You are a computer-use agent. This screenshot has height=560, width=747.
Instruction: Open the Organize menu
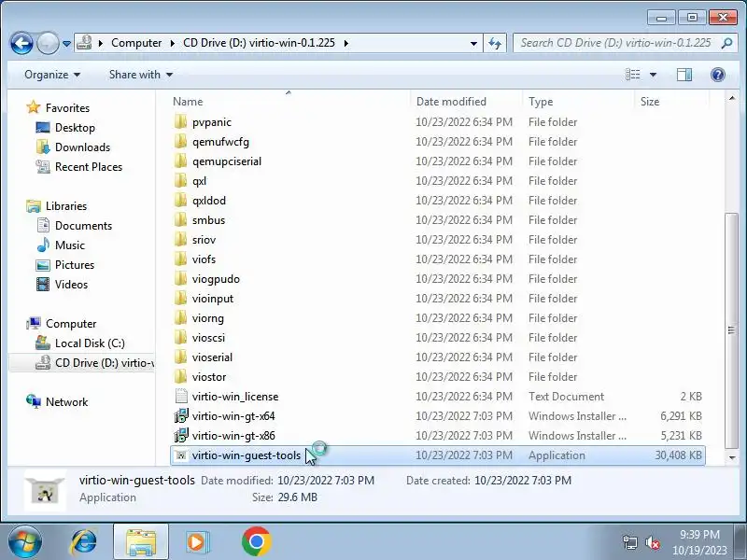pos(52,75)
